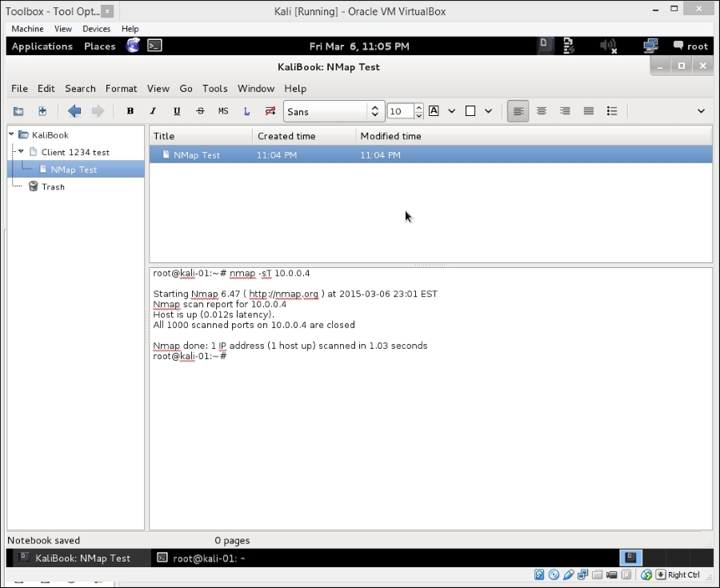Collapse the Client 1234 test node
Screen dimensions: 720x588
point(21,151)
